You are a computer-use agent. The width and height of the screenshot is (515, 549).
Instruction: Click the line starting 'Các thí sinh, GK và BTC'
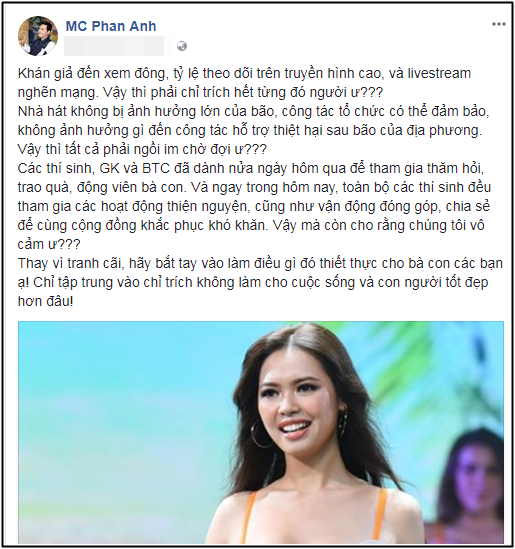point(251,168)
